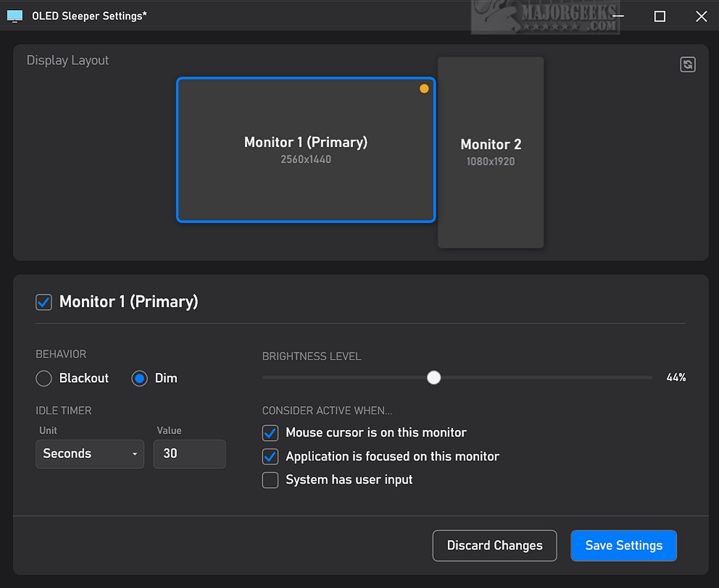
Task: Uncheck Mouse cursor is on this monitor
Action: (x=270, y=433)
